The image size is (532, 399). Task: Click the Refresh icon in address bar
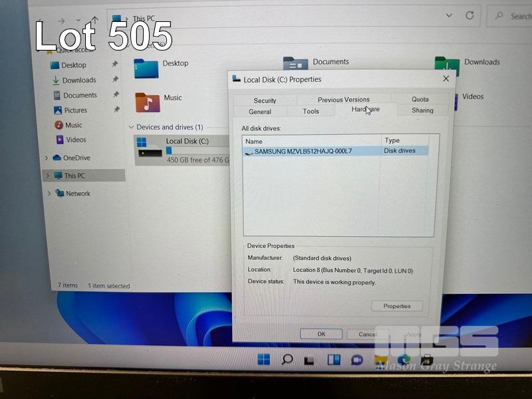(x=469, y=15)
